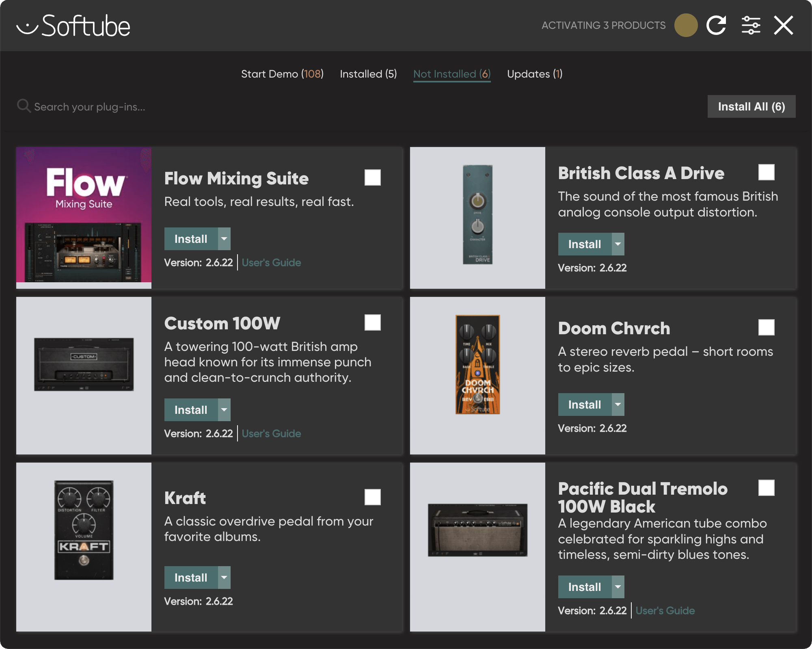Refresh the product list
Screen dimensions: 812x649
click(716, 25)
